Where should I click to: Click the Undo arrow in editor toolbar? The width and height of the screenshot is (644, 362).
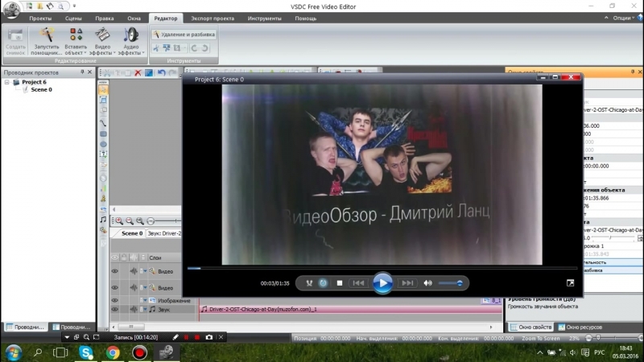pos(162,72)
